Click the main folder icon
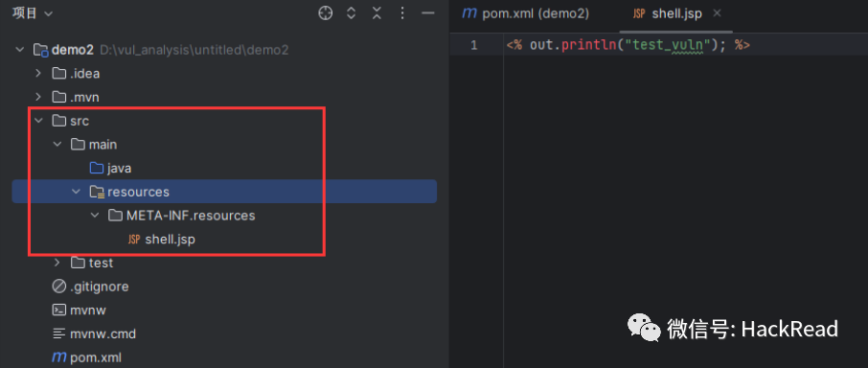 78,145
